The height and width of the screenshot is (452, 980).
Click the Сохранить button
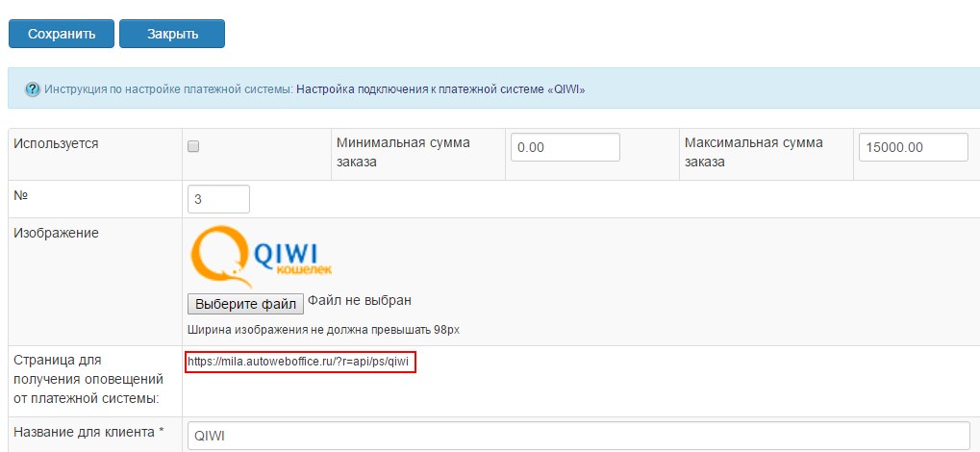pyautogui.click(x=62, y=34)
